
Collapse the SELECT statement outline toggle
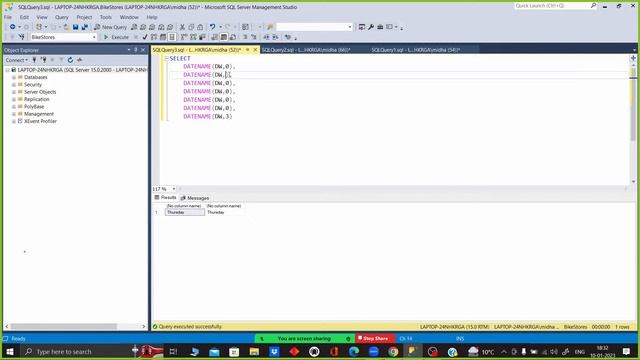(167, 59)
